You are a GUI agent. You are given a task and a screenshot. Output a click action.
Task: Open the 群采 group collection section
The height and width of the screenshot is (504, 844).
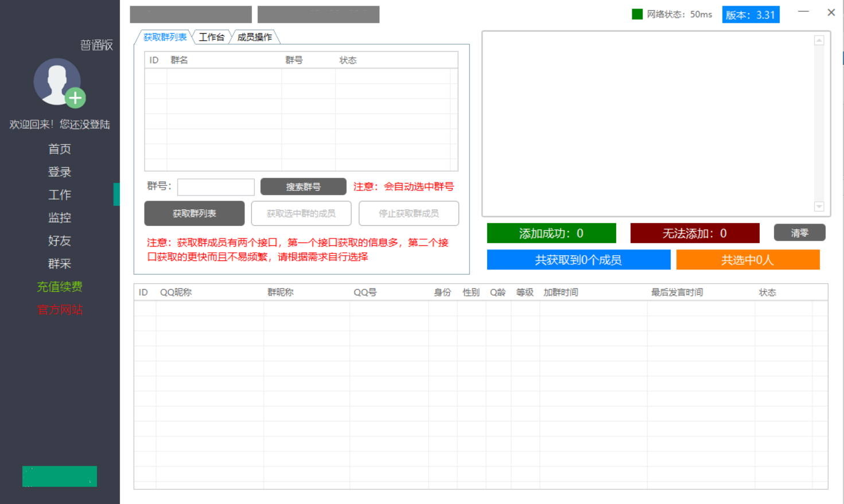(60, 264)
